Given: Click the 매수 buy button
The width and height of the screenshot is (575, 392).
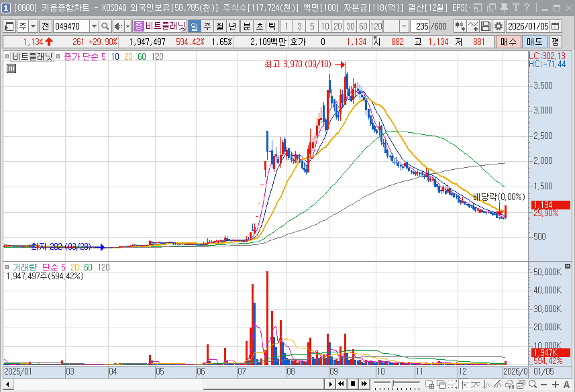Looking at the screenshot, I should pyautogui.click(x=509, y=42).
